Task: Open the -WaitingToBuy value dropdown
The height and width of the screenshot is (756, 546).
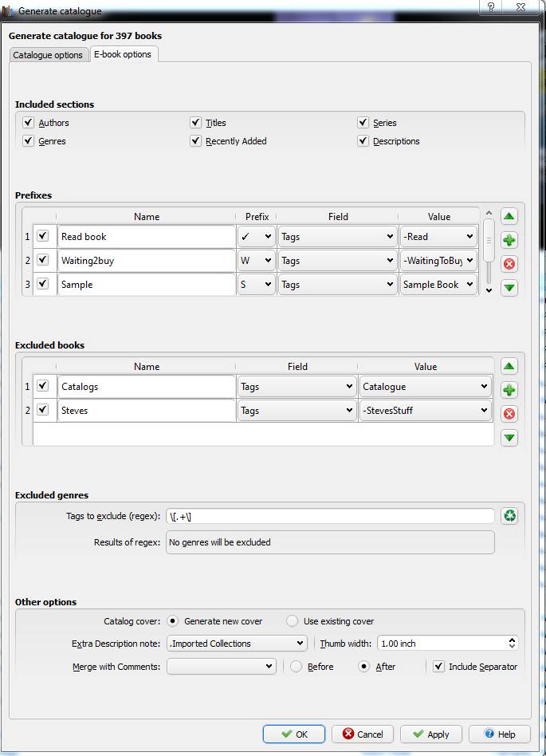Action: click(x=438, y=261)
